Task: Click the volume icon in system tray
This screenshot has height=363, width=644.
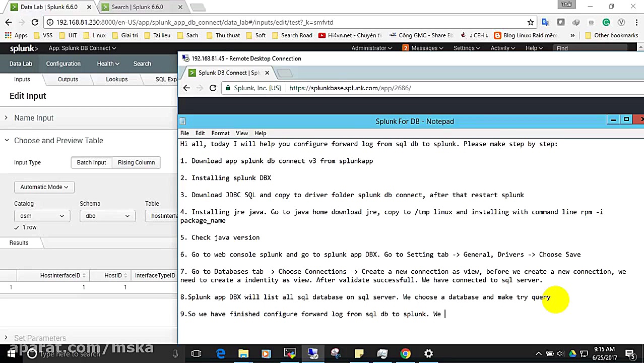Action: (560, 353)
